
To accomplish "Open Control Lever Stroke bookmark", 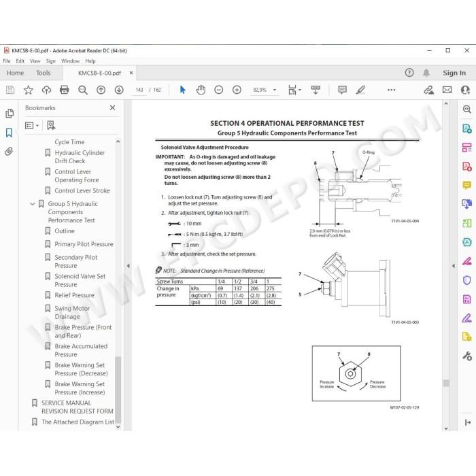I will point(82,190).
